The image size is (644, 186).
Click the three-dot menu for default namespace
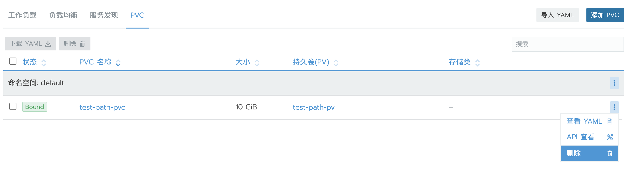pos(614,83)
